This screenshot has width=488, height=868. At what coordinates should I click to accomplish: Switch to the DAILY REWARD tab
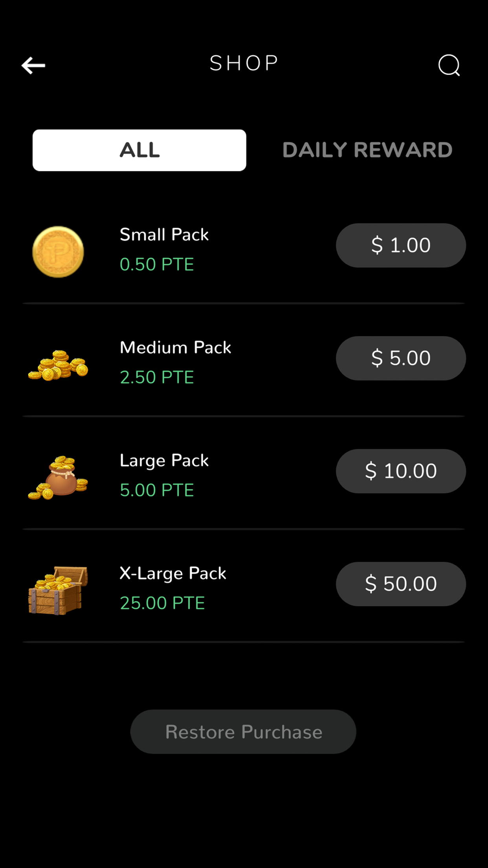367,150
